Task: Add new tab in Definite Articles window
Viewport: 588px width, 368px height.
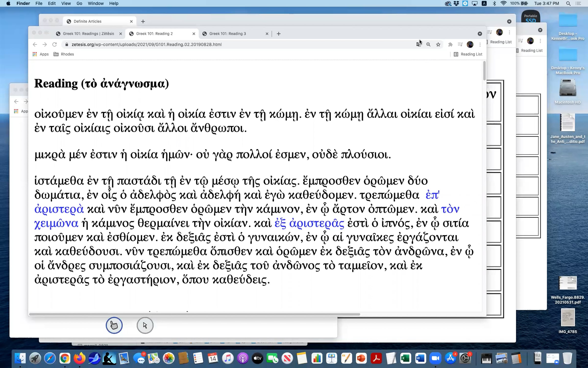Action: coord(143,22)
